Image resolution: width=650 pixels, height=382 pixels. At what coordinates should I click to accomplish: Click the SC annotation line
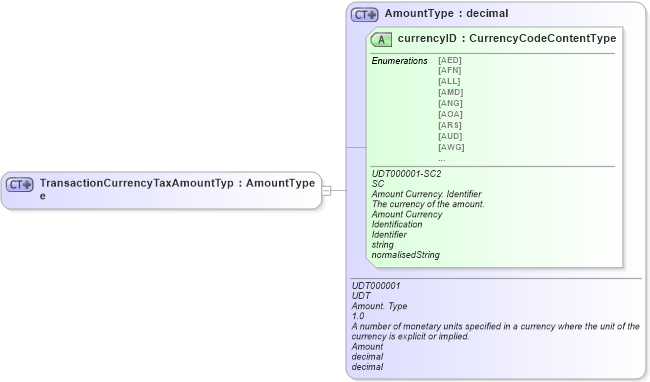tap(378, 184)
